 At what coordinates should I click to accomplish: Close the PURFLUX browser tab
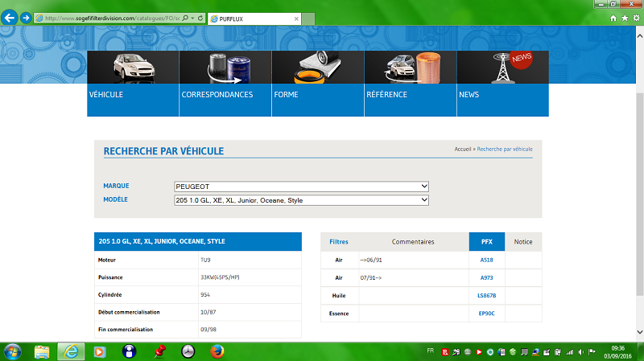[296, 18]
